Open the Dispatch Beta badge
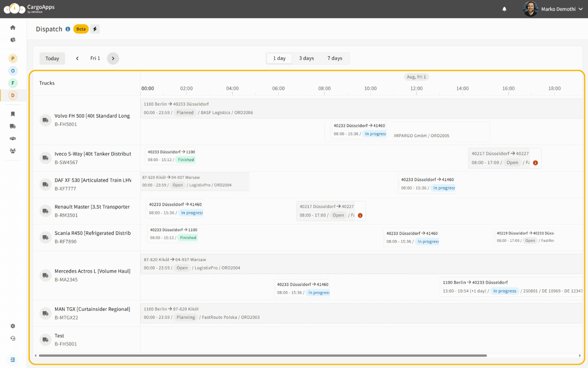Viewport: 588px width, 368px height. pos(81,29)
